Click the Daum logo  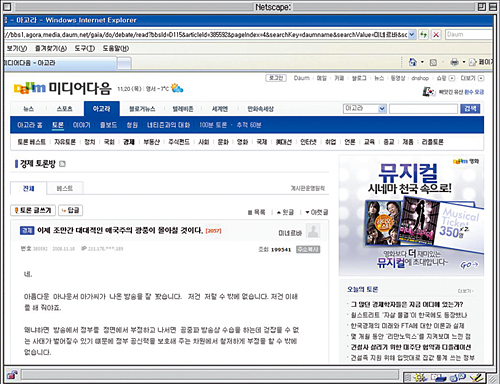click(29, 88)
